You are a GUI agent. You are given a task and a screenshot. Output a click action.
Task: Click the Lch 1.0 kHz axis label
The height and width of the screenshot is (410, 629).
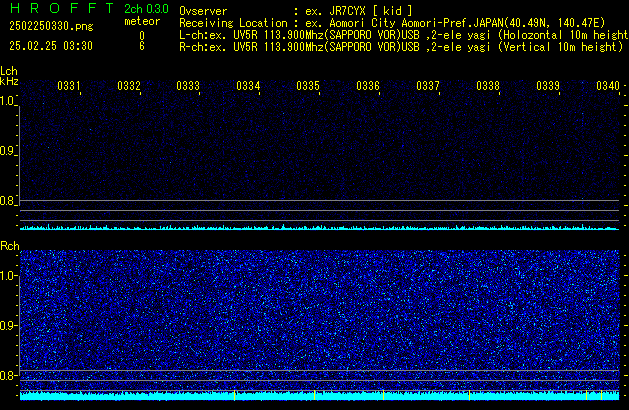7,101
